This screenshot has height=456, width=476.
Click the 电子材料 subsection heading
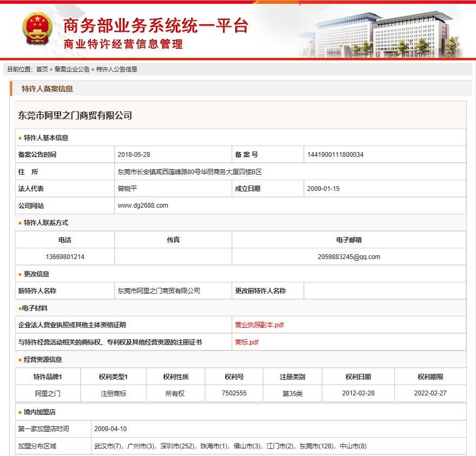pos(35,308)
